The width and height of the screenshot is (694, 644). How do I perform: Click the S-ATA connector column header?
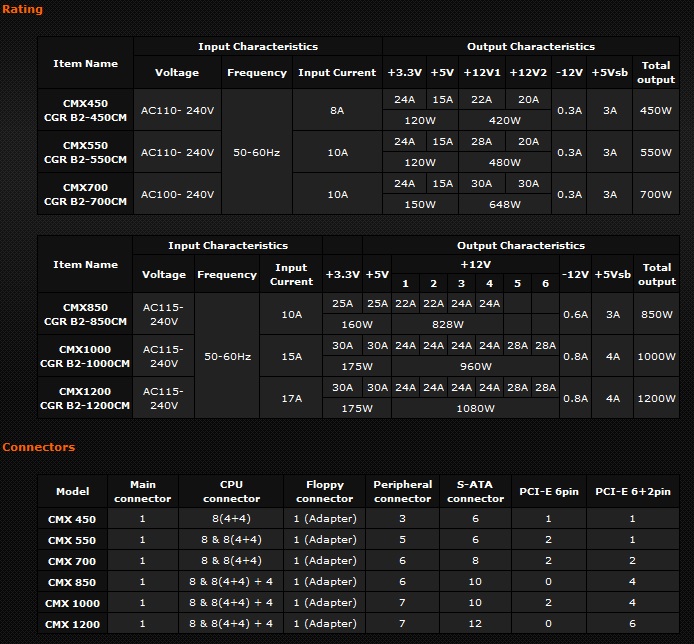tap(475, 491)
